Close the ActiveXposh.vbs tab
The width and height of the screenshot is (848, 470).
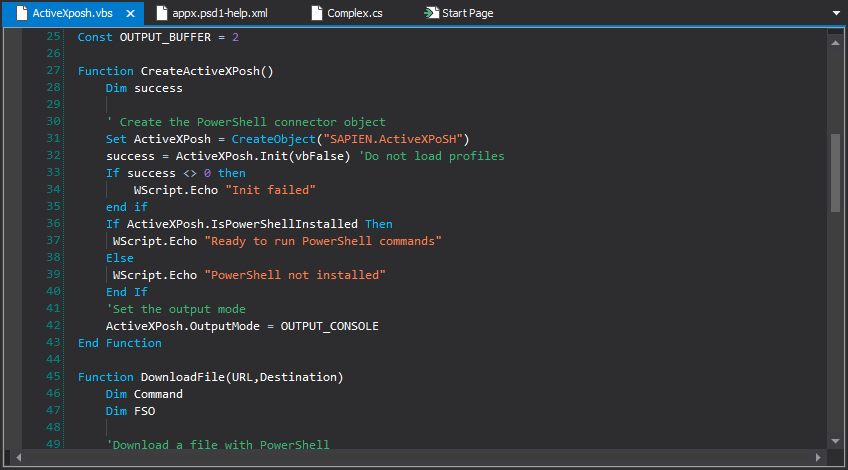pos(130,14)
